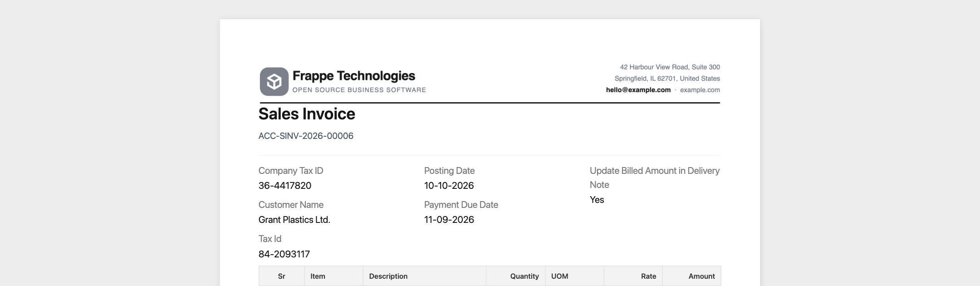Click the Springfield, IL 62701 address line

tap(667, 79)
